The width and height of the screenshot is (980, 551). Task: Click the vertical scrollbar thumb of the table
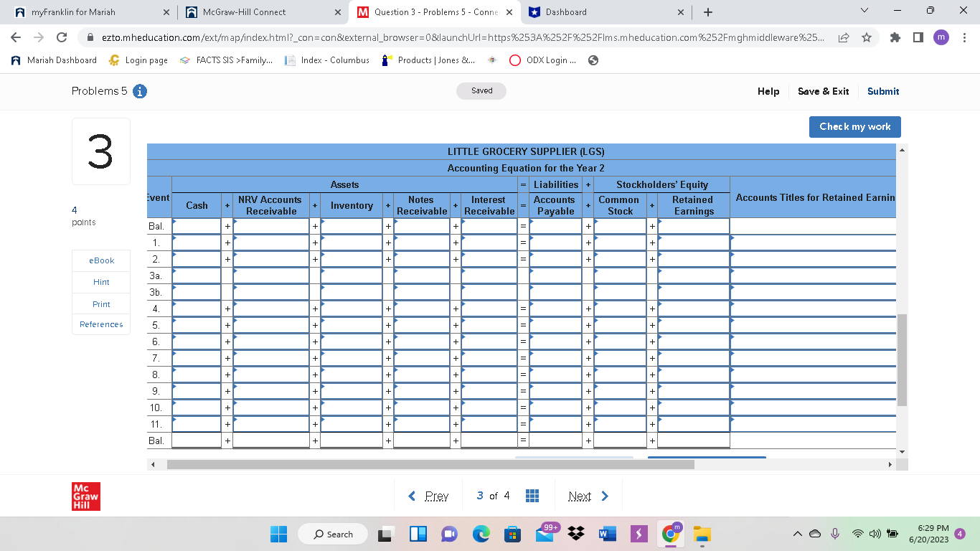click(x=902, y=359)
